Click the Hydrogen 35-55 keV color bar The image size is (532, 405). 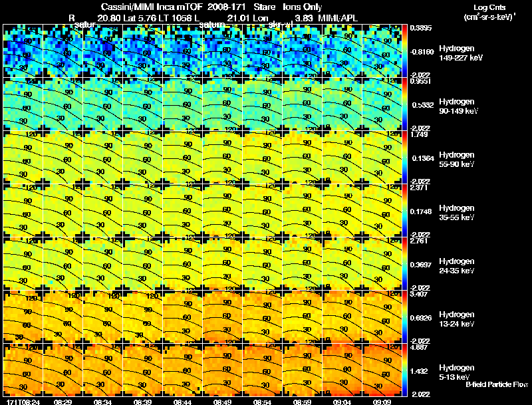coord(404,211)
